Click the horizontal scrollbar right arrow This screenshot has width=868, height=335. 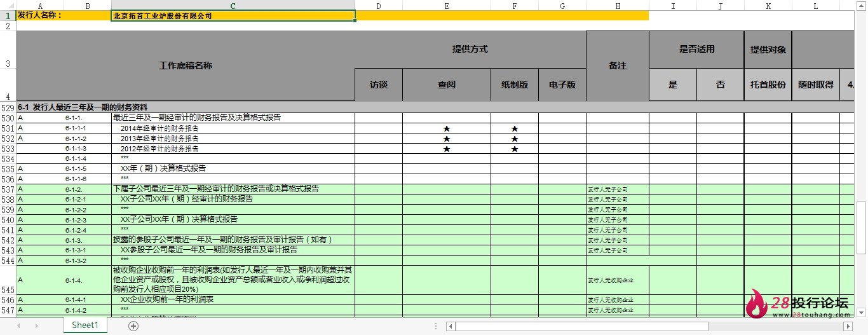tap(847, 326)
